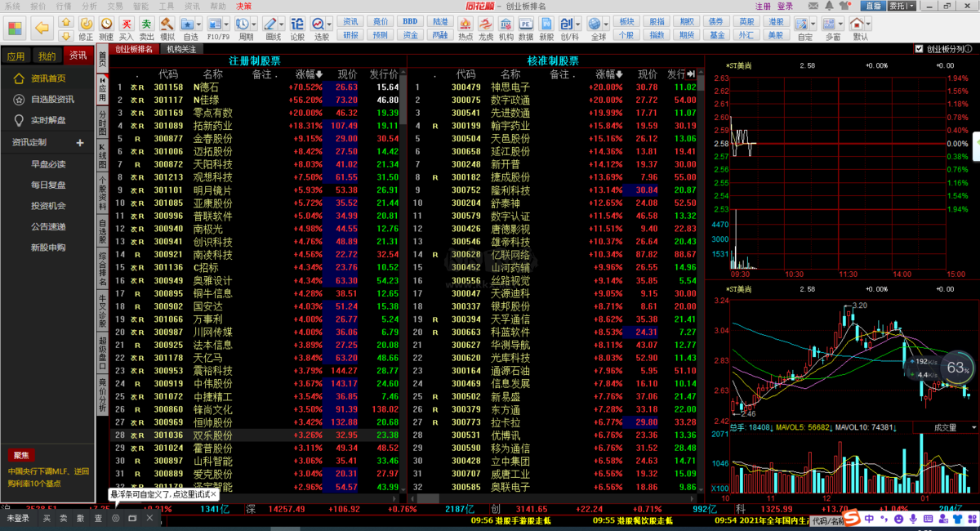Click the add icon beside 资讯定制
The image size is (980, 531).
point(80,143)
